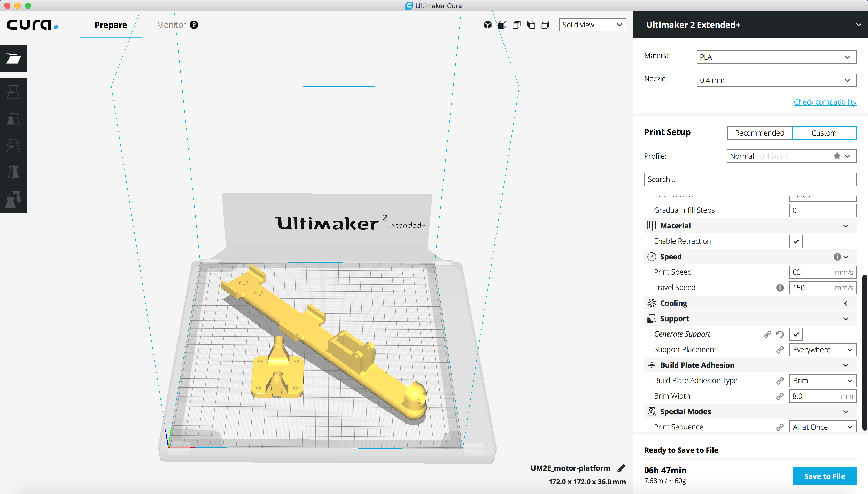Click the Brim Width value field
Viewport: 868px width, 494px height.
tap(823, 396)
